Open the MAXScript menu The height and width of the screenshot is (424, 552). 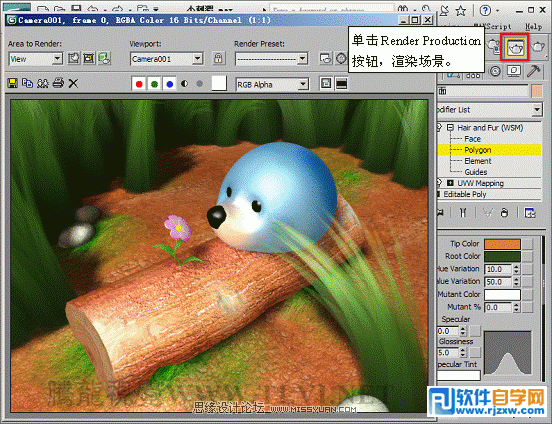coord(492,27)
